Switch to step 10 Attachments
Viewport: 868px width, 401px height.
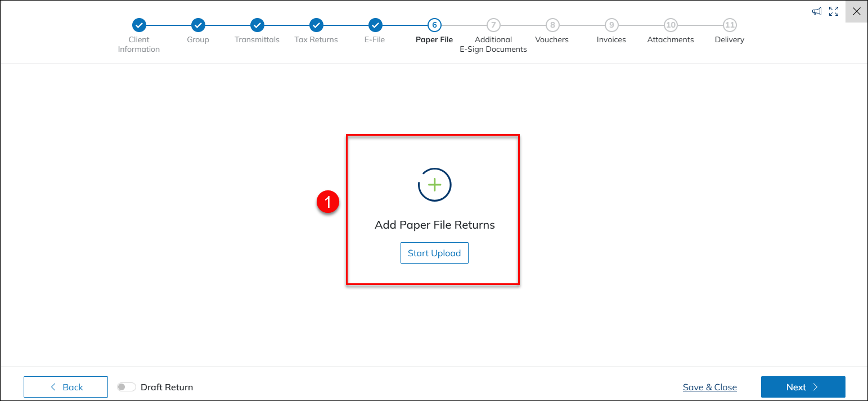pos(671,25)
